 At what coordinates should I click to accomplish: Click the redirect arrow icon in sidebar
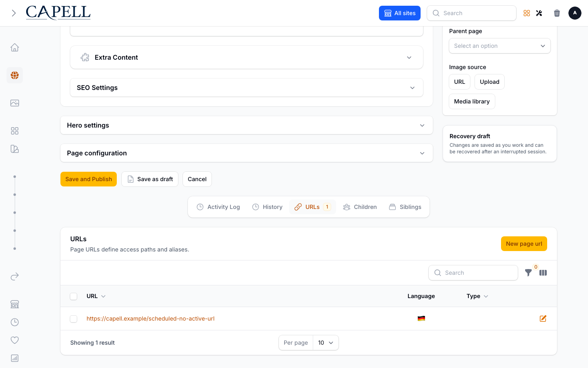tap(15, 276)
